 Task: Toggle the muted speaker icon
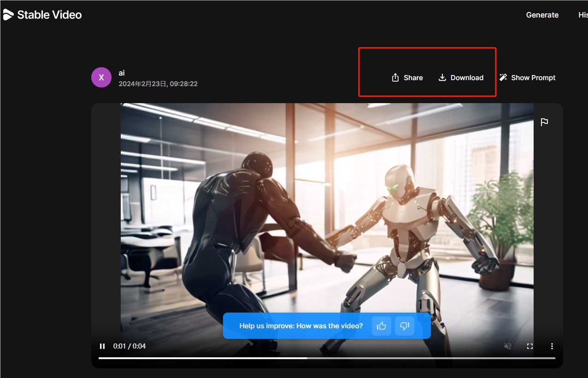(x=508, y=346)
